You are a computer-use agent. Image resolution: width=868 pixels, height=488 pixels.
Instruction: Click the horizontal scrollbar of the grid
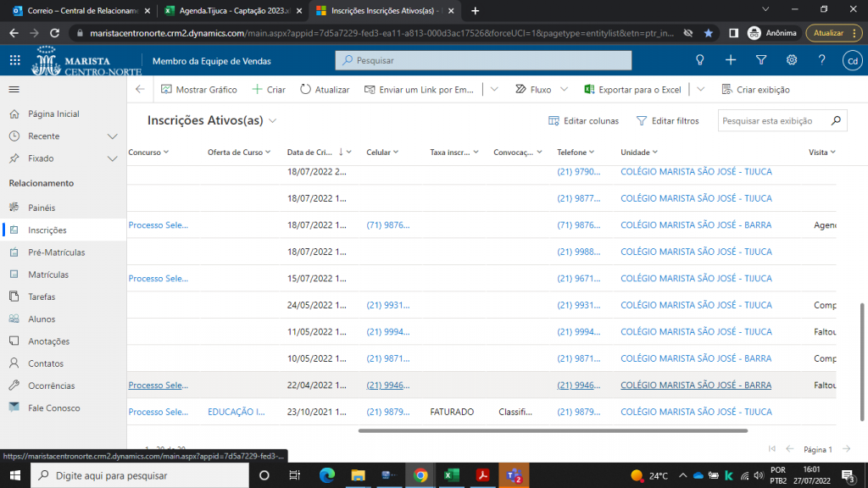coord(553,430)
